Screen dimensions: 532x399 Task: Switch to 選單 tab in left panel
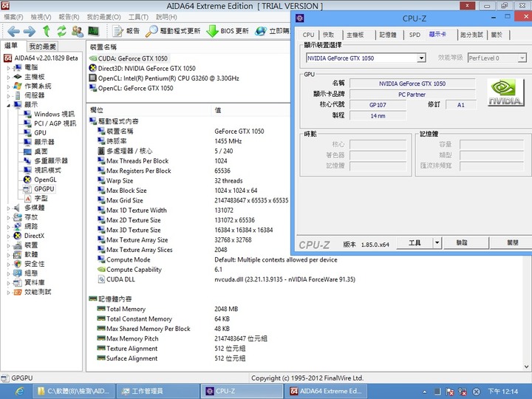point(11,46)
